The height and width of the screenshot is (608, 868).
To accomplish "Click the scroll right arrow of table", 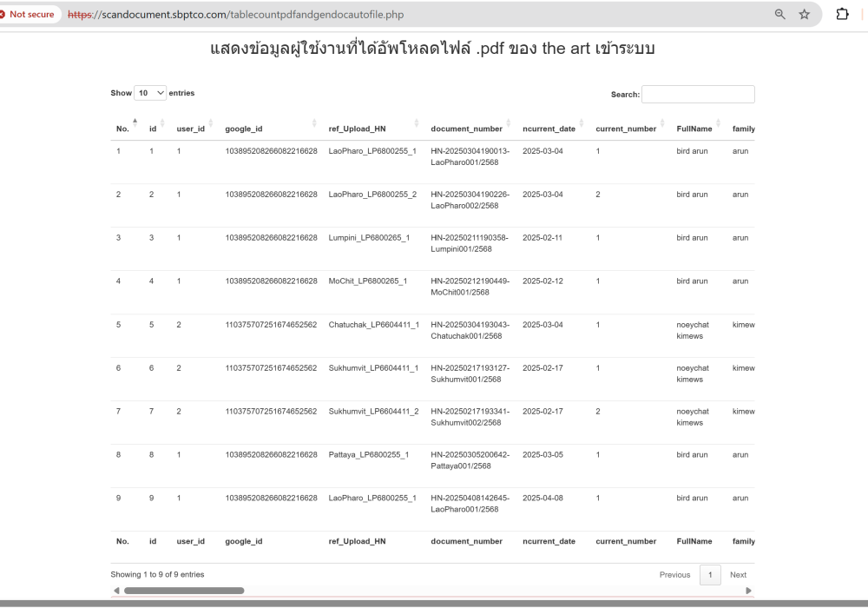I will [748, 591].
